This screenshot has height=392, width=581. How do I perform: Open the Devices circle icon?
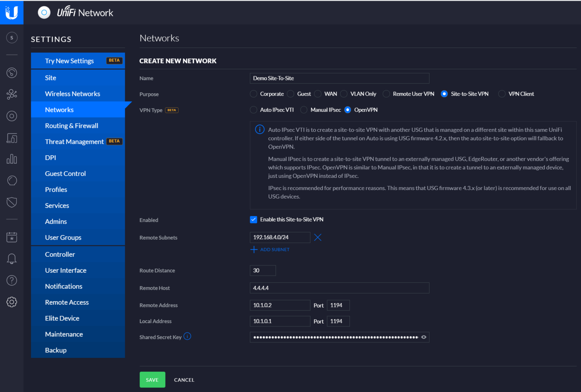(12, 116)
